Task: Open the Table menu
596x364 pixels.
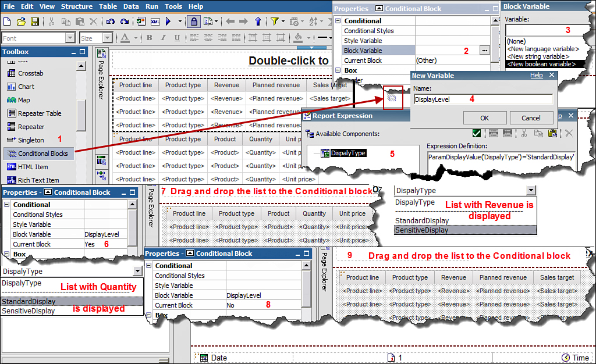Action: coord(108,6)
